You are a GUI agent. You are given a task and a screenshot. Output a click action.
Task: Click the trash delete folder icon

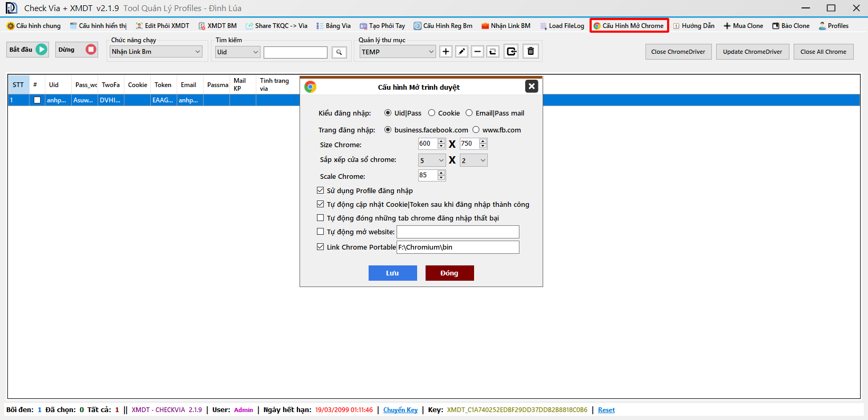[x=531, y=51]
